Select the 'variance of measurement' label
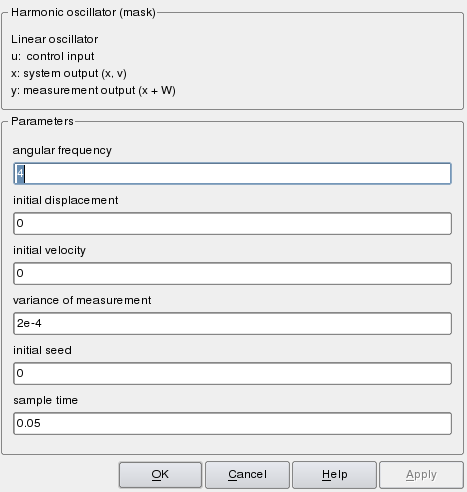 click(82, 300)
